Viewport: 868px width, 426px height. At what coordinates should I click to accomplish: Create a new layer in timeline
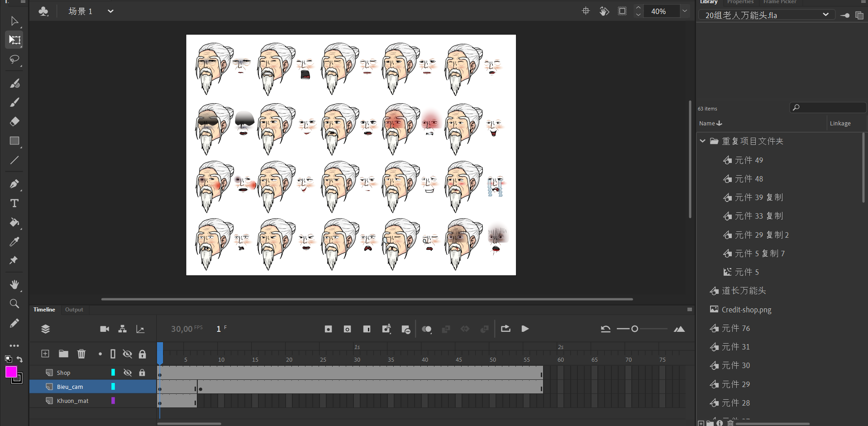pyautogui.click(x=45, y=354)
